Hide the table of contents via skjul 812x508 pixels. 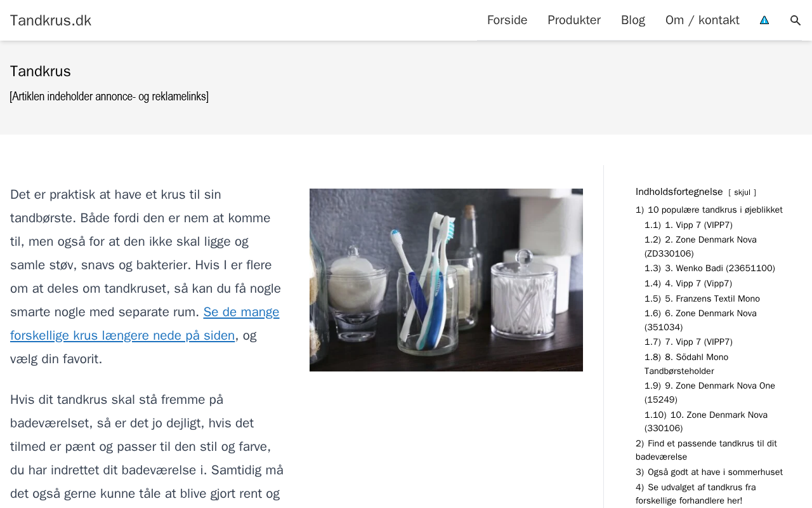[742, 192]
